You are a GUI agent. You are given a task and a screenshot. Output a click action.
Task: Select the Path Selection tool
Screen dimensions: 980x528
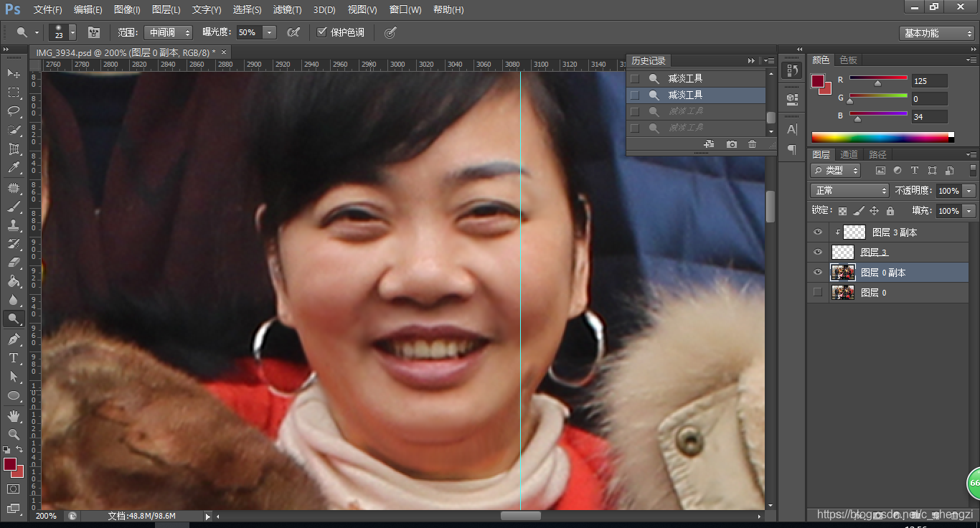pyautogui.click(x=14, y=376)
